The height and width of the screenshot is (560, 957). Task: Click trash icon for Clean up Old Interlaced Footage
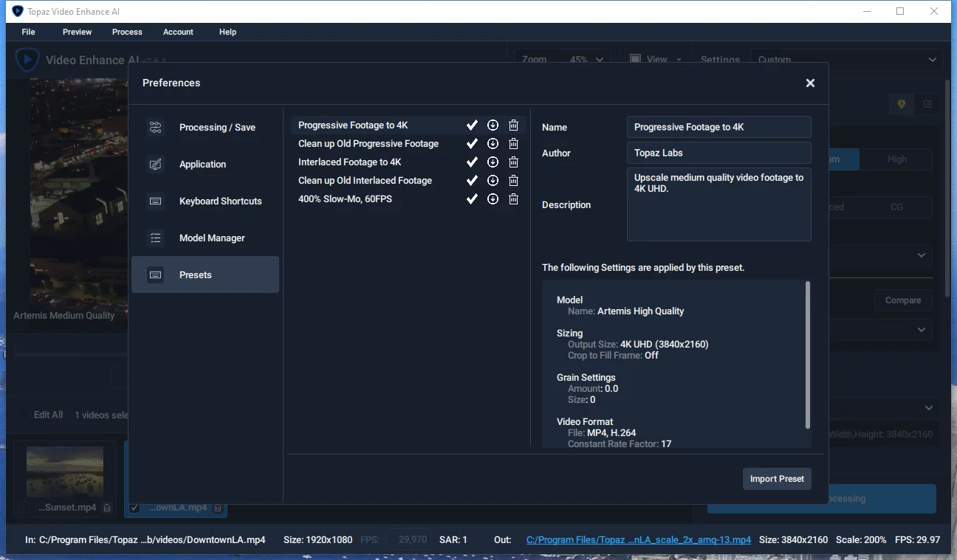pyautogui.click(x=514, y=181)
